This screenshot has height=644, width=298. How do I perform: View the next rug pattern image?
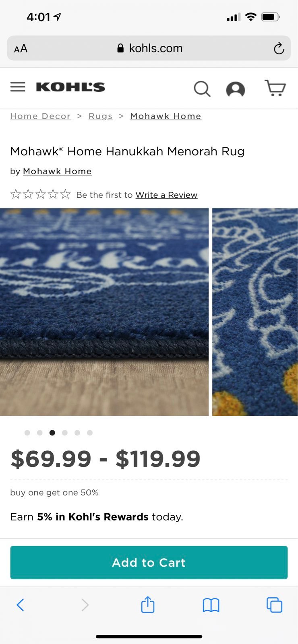tap(255, 312)
